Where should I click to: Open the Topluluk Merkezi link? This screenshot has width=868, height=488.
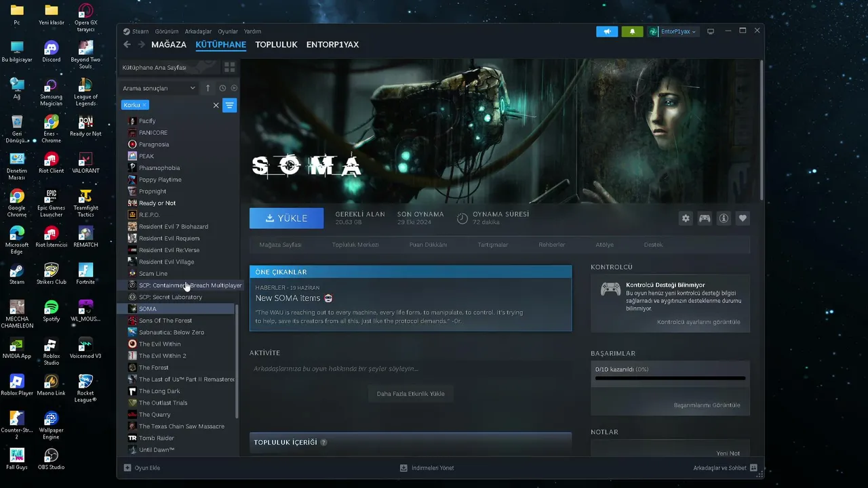[355, 245]
